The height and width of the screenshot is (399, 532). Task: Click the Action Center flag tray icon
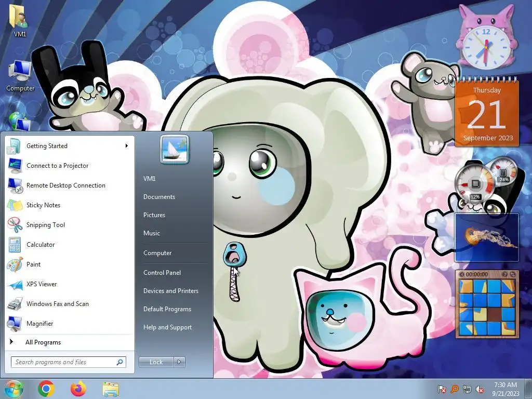coord(442,389)
